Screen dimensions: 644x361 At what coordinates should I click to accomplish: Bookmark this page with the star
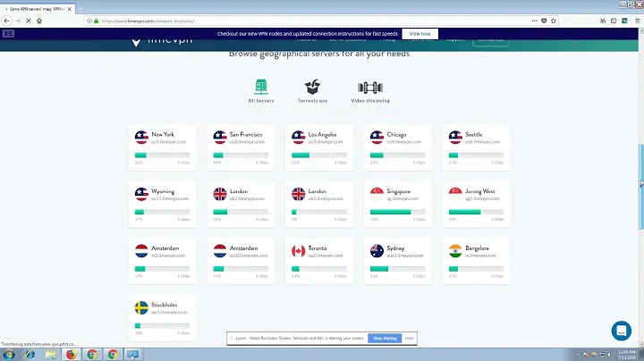pyautogui.click(x=554, y=21)
